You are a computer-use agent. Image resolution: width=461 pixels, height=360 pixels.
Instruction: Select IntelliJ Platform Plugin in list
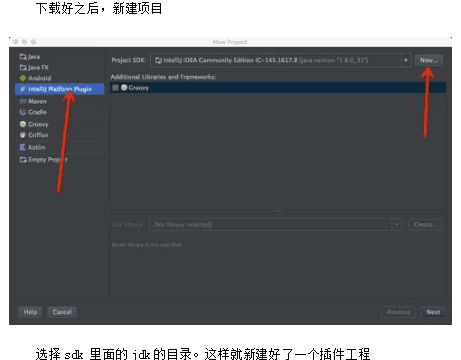tap(60, 89)
